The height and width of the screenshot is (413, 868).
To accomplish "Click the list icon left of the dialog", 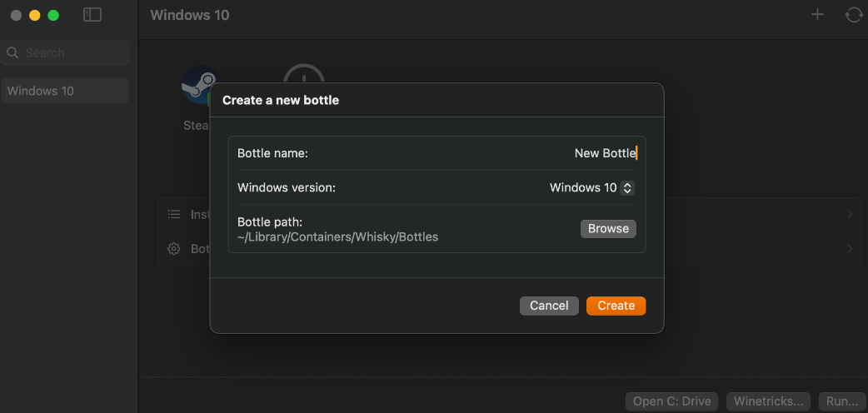I will (x=174, y=214).
